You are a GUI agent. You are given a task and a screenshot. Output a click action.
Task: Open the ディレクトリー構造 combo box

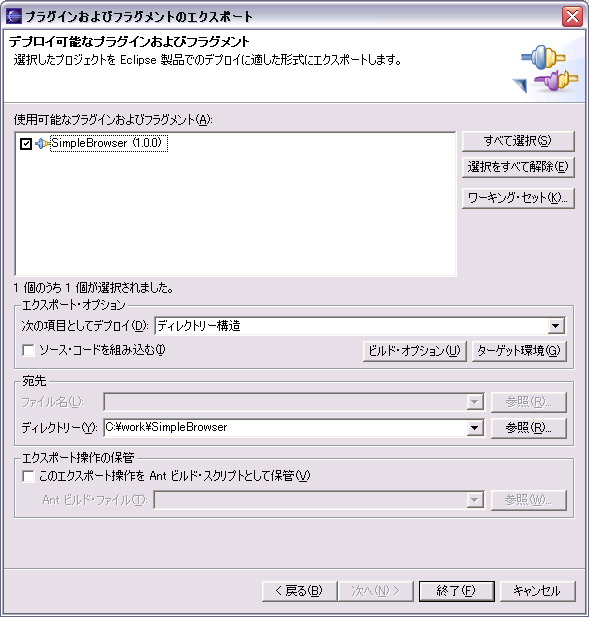click(360, 326)
